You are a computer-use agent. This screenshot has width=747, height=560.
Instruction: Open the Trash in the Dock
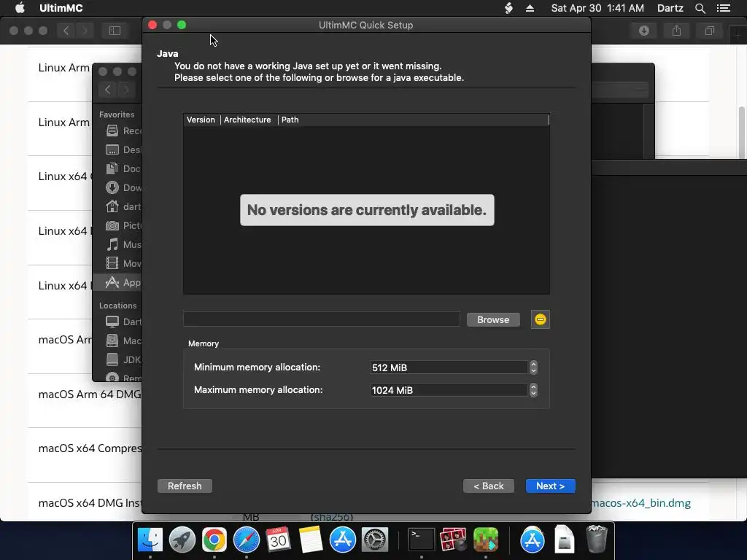[x=597, y=539]
